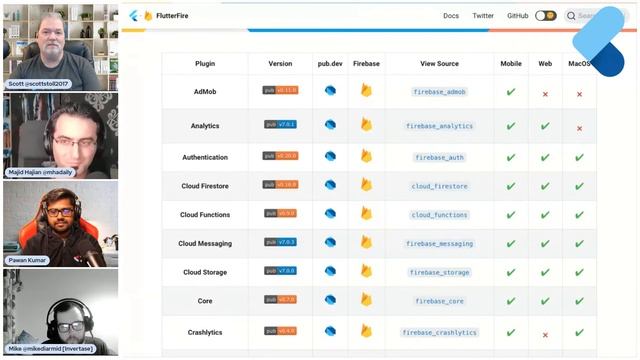Open Firebase icon for Cloud Functions
The image size is (640, 360).
click(x=366, y=213)
